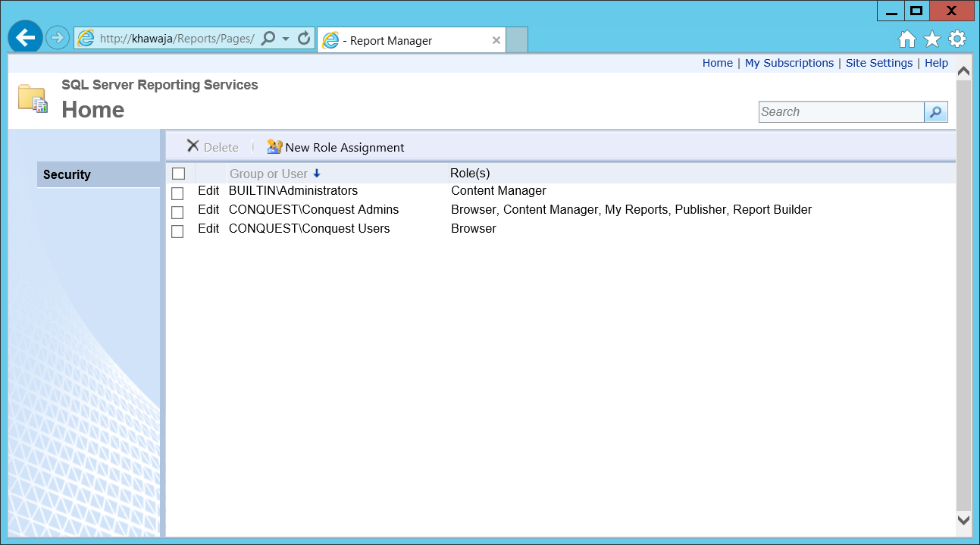Click the browser forward arrow
The width and height of the screenshot is (980, 545).
pyautogui.click(x=58, y=38)
